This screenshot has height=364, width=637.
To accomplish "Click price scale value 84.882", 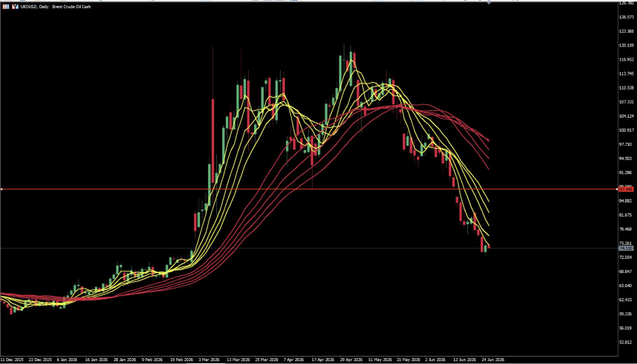I will [626, 201].
